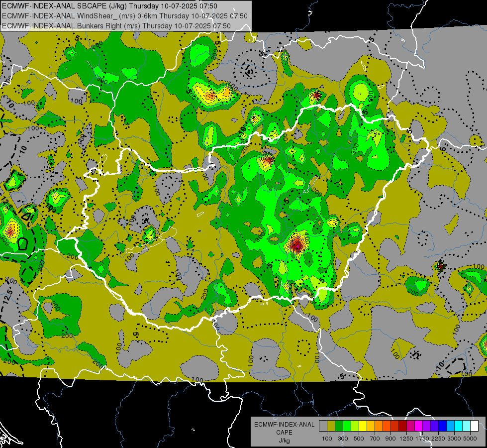Click the J/kg unit label in legend

click(x=285, y=441)
